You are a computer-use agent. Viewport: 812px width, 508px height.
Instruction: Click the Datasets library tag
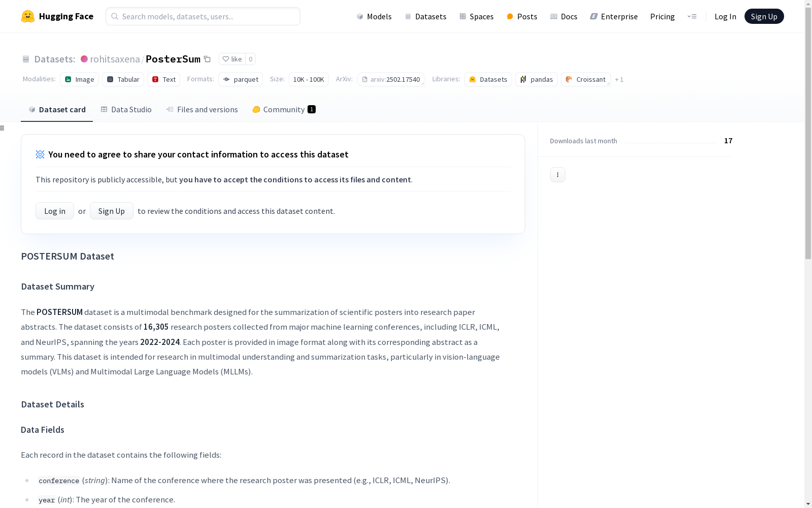(488, 79)
